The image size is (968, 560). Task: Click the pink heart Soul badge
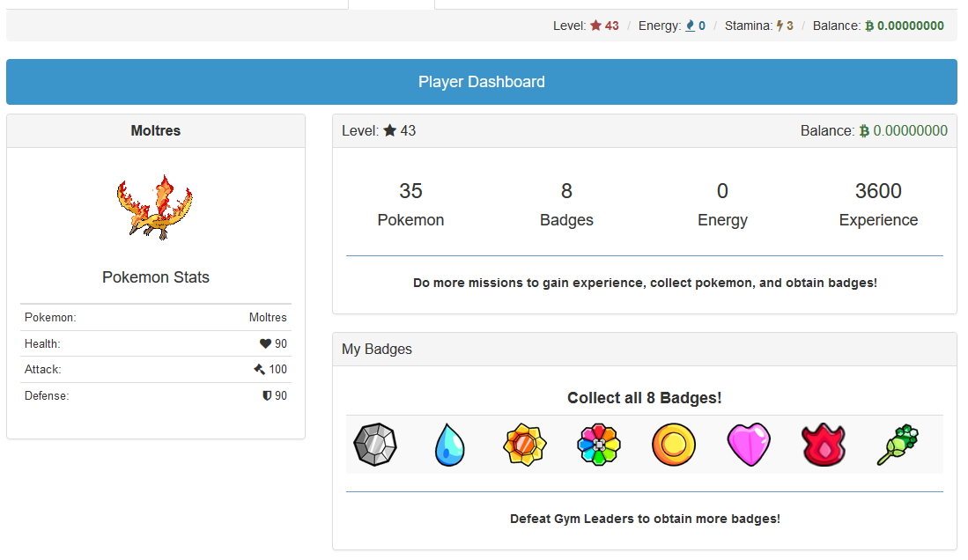(749, 445)
